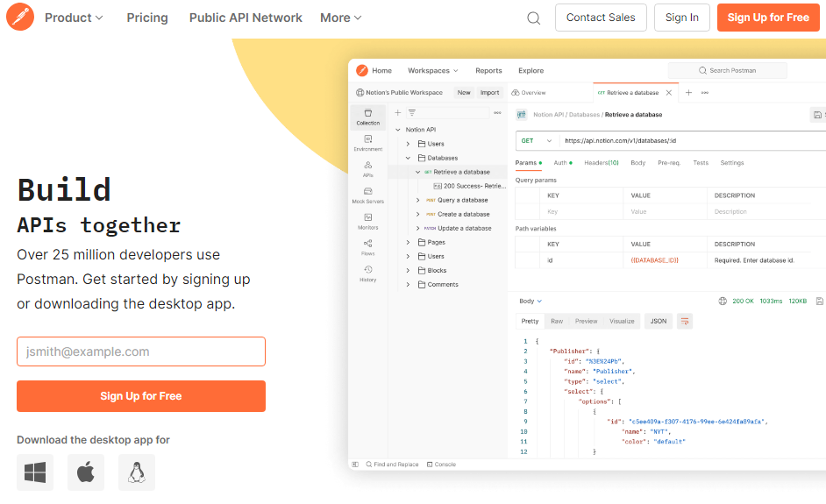The height and width of the screenshot is (504, 826).
Task: Select the Visualize response view
Action: [x=622, y=322]
